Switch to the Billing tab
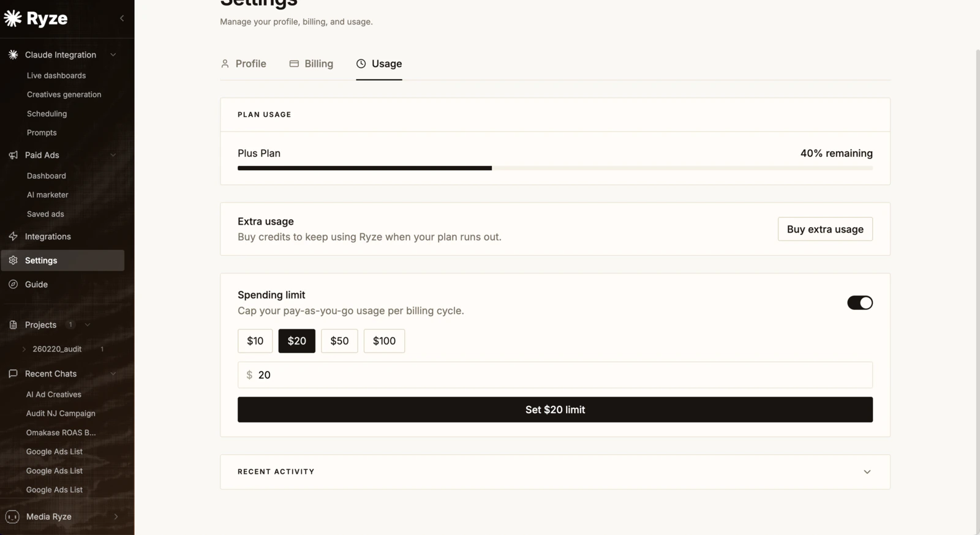The width and height of the screenshot is (980, 535). pyautogui.click(x=311, y=64)
